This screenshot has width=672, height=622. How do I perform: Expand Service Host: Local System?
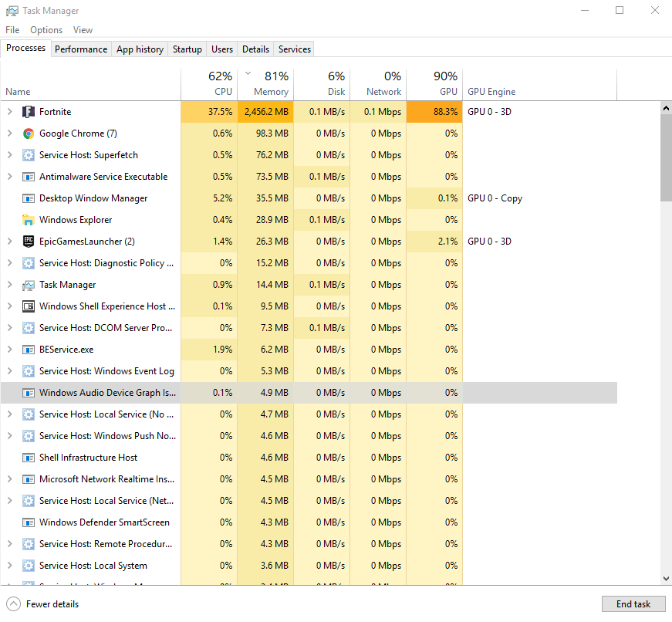9,566
